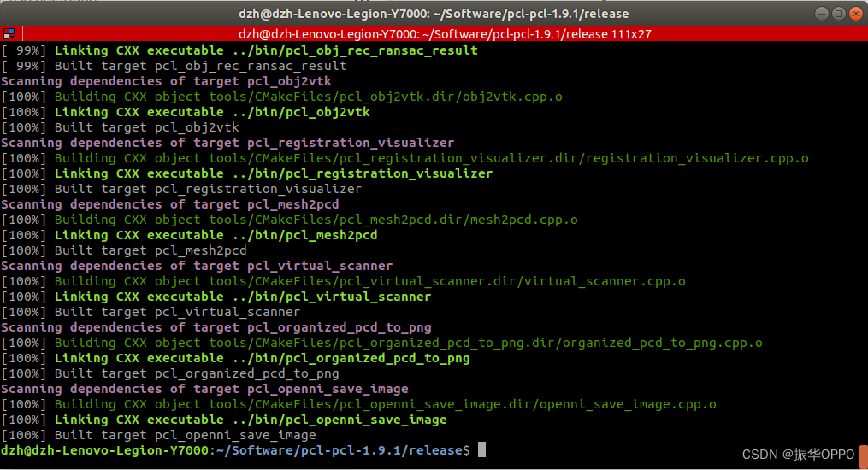This screenshot has height=470, width=868.
Task: Click 'Built target pcl_virtual_scanner' line
Action: (x=151, y=313)
